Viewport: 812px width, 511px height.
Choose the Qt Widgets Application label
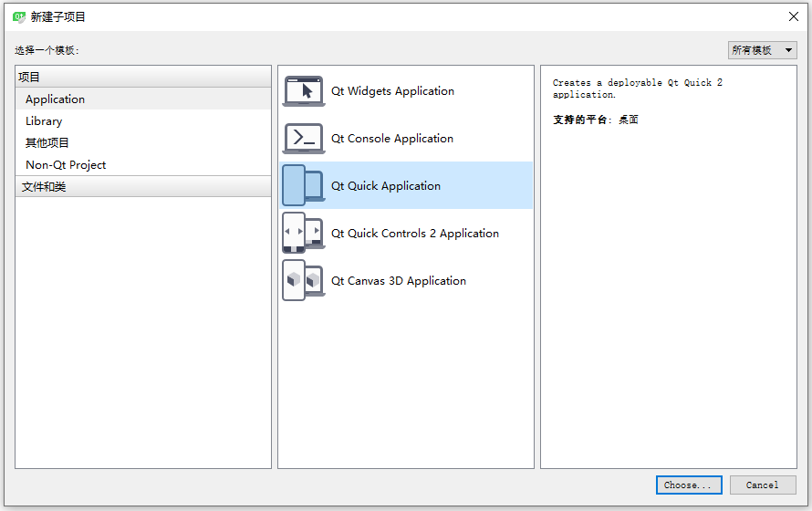(392, 91)
